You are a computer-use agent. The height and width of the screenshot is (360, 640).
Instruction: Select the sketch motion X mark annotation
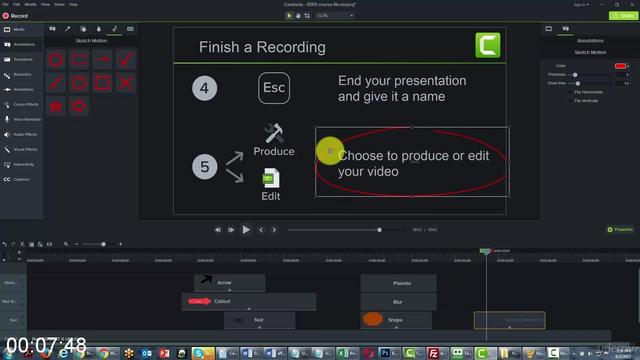[x=125, y=83]
